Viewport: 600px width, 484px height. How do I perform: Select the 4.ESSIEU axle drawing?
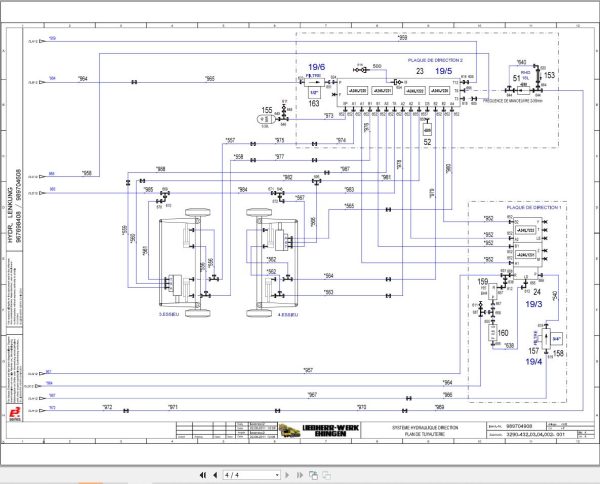tap(272, 262)
